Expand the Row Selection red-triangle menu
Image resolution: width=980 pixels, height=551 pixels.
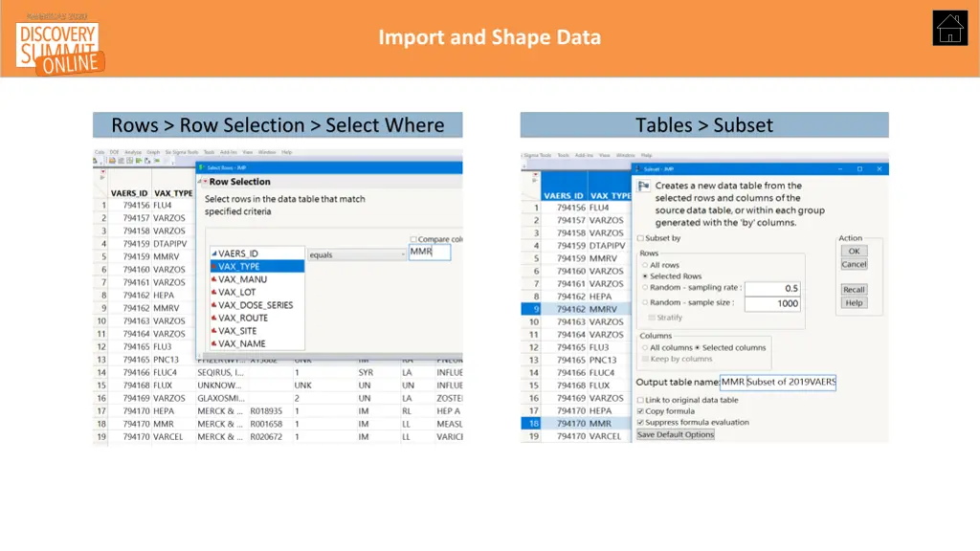(x=204, y=182)
